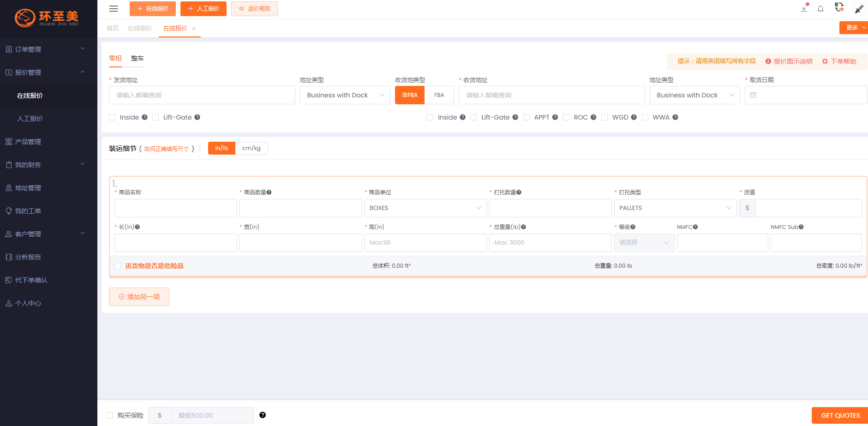868x426 pixels.
Task: Open the 商品单位 BOXES dropdown
Action: click(x=425, y=208)
